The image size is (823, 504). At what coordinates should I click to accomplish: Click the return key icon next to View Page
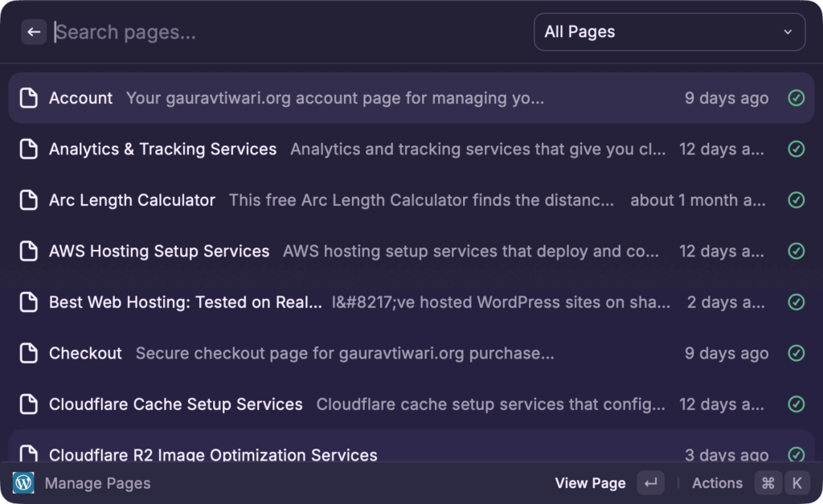(x=651, y=482)
